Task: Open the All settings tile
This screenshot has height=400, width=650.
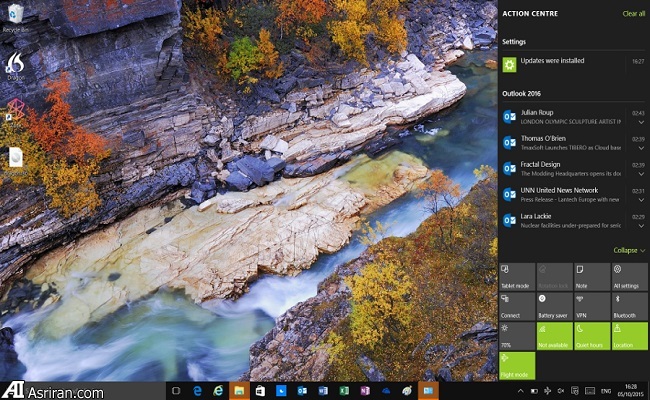Action: [629, 277]
